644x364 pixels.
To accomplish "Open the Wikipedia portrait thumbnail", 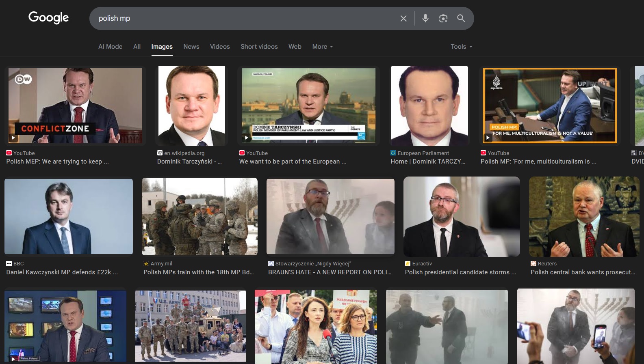I will pos(192,106).
